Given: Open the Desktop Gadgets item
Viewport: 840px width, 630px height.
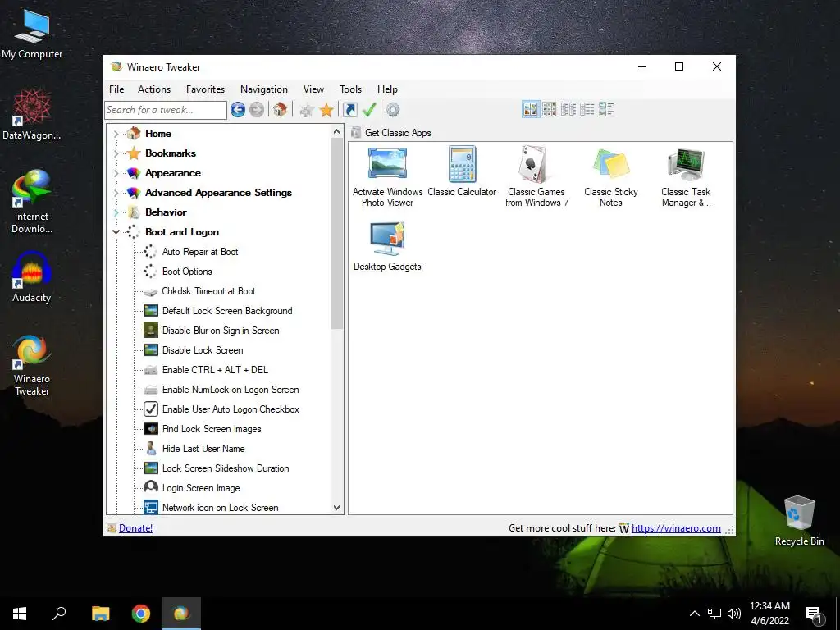Looking at the screenshot, I should coord(387,247).
